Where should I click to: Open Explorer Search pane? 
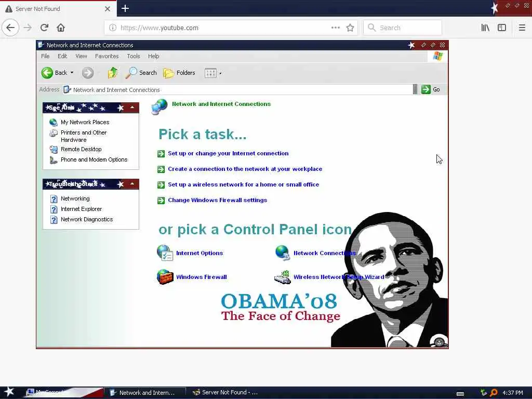(x=141, y=73)
